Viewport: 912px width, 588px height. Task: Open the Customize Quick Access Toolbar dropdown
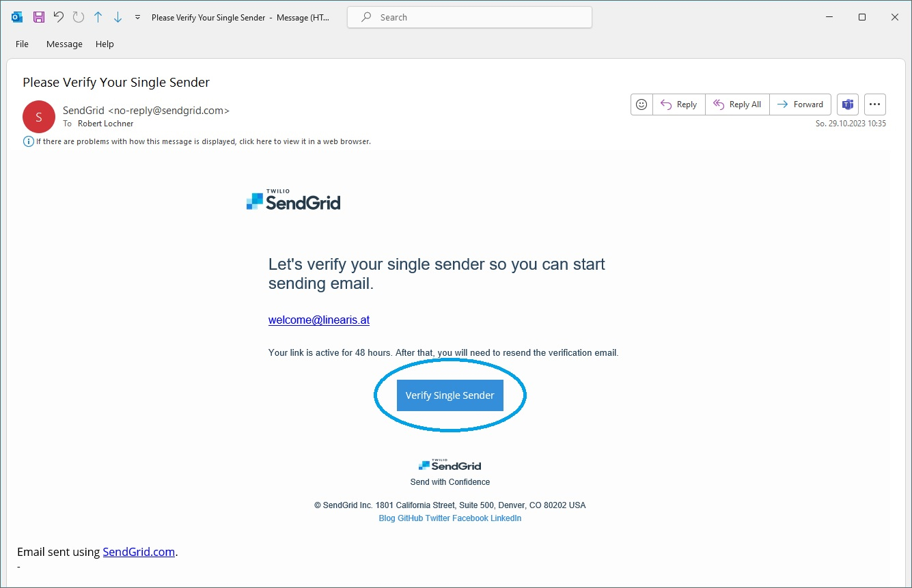137,17
